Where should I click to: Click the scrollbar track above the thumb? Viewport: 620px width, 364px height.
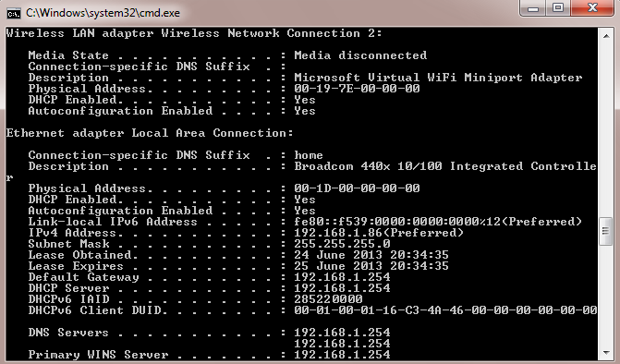click(606, 129)
